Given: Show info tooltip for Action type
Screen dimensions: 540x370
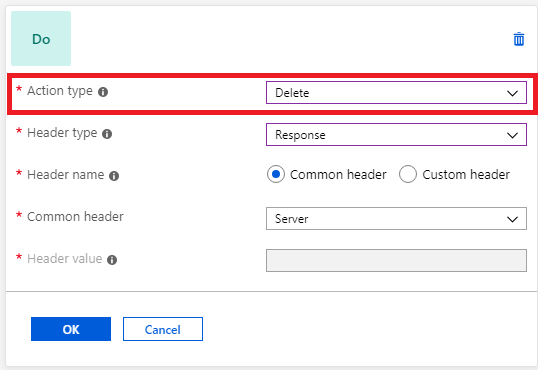Looking at the screenshot, I should pyautogui.click(x=103, y=92).
